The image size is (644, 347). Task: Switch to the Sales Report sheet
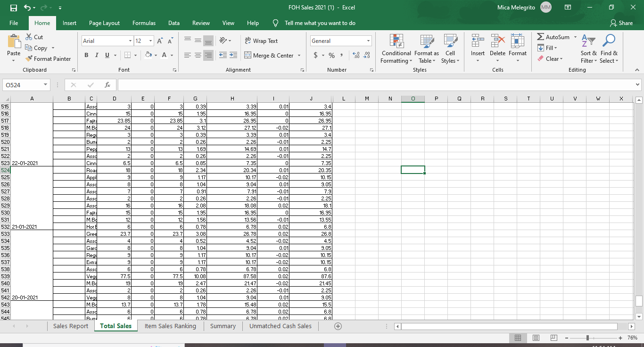tap(71, 326)
